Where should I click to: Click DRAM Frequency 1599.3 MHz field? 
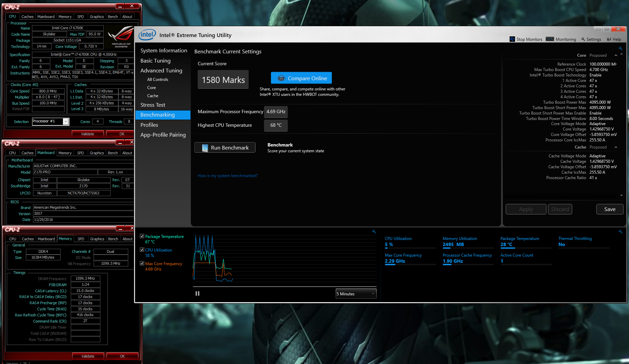point(85,278)
